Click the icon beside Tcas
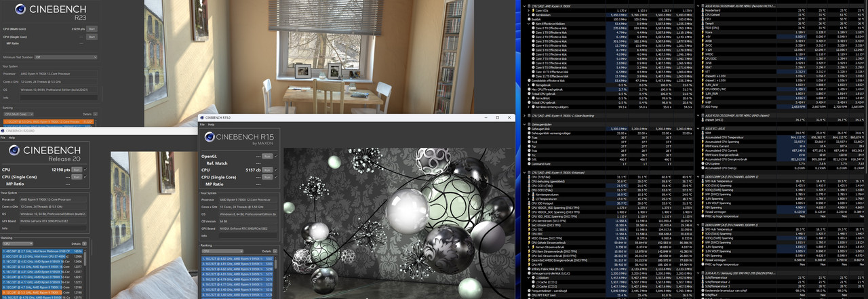868x299 pixels. coord(529,138)
